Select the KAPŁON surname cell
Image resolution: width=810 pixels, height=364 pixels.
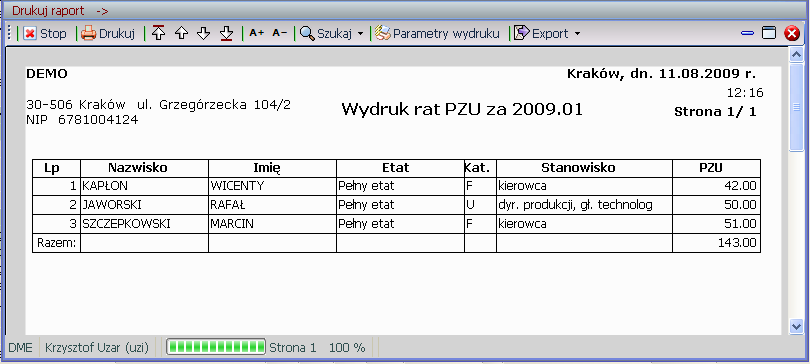(x=145, y=186)
